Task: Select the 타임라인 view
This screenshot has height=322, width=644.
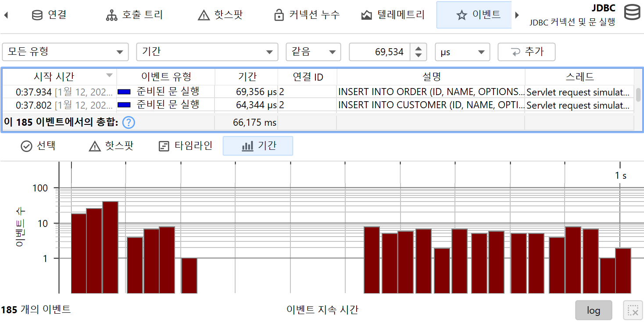Action: pyautogui.click(x=185, y=146)
